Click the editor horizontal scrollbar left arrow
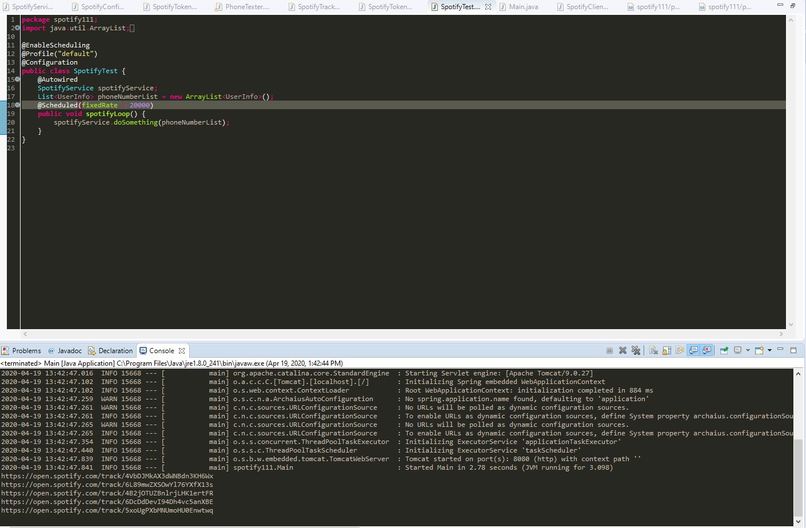Screen dimensions: 806x528 (25, 334)
